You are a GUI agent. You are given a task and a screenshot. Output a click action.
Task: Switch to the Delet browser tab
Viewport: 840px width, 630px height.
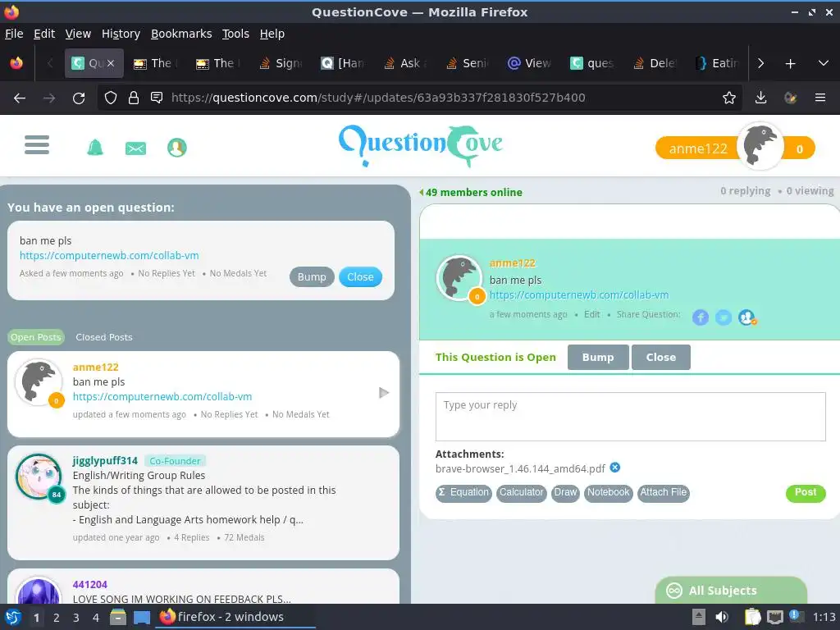[655, 63]
